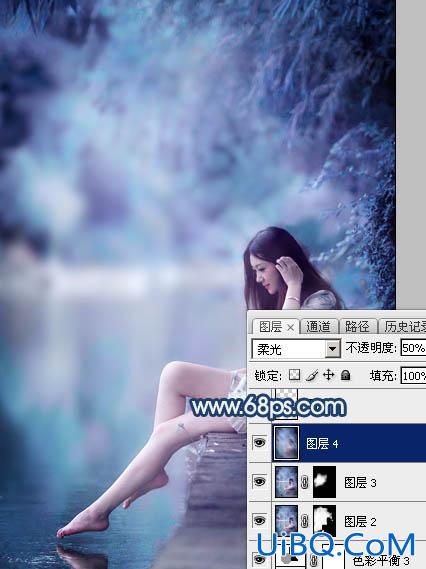Switch to the 路径 tab

point(357,327)
